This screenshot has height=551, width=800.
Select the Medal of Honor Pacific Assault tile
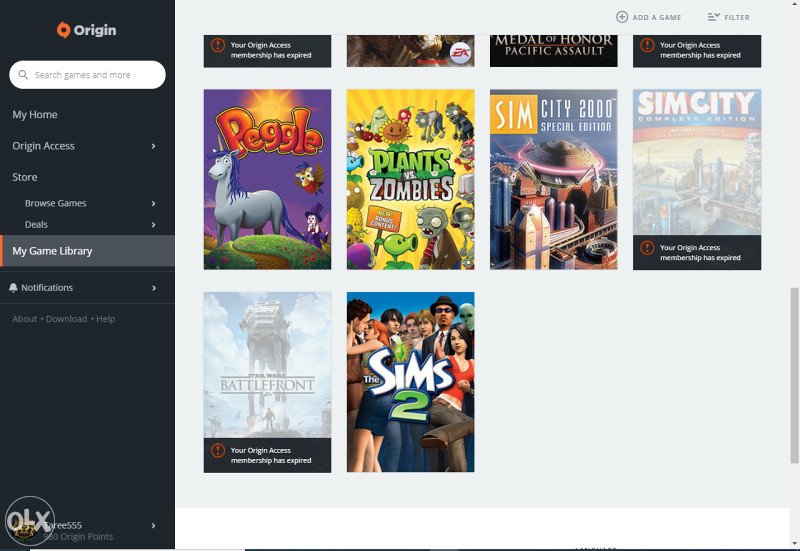pos(554,51)
